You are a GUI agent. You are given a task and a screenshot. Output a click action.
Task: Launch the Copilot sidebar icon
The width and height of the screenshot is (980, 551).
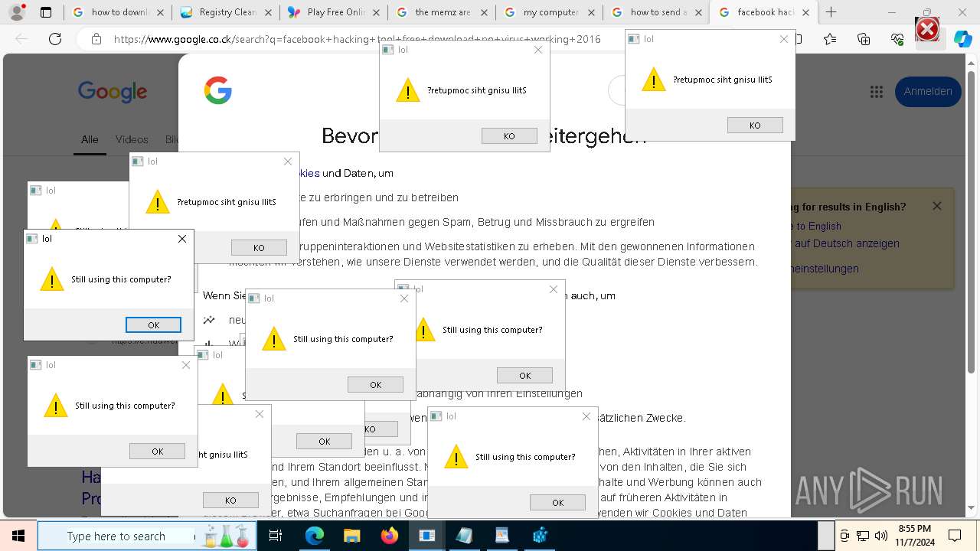point(962,39)
